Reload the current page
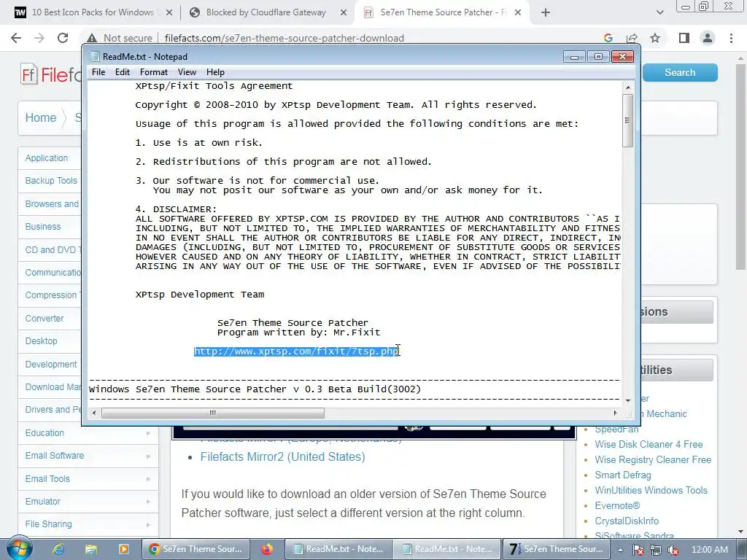The width and height of the screenshot is (747, 560). coord(63,38)
